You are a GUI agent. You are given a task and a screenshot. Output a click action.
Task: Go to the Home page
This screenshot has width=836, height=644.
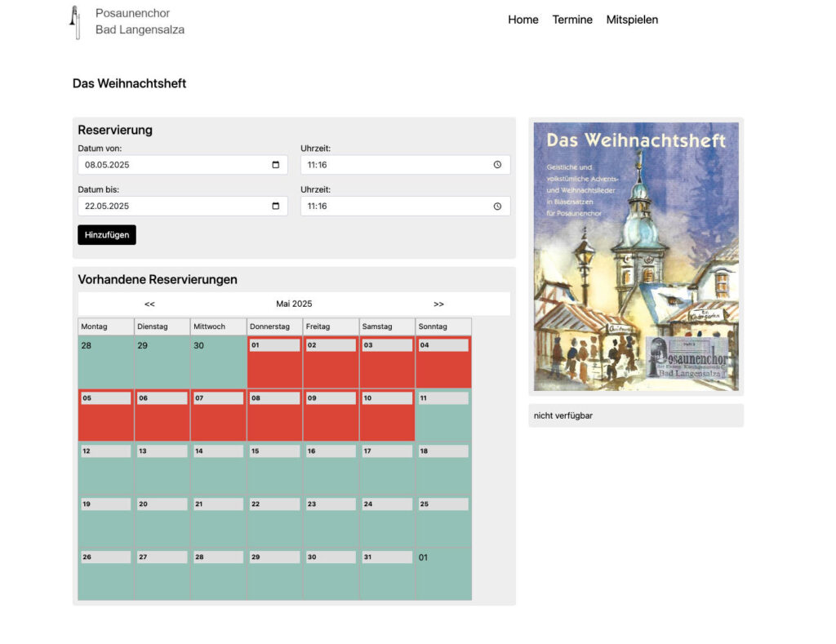[523, 20]
